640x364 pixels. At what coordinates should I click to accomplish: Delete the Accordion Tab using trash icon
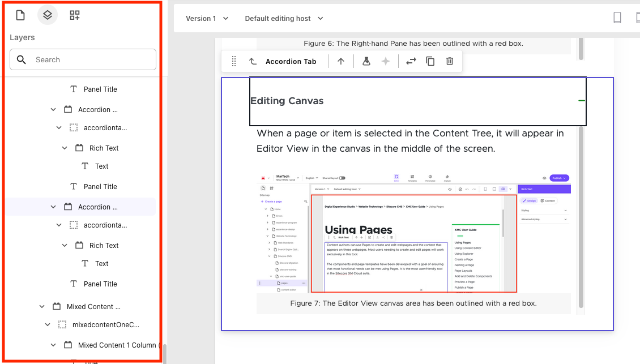449,61
